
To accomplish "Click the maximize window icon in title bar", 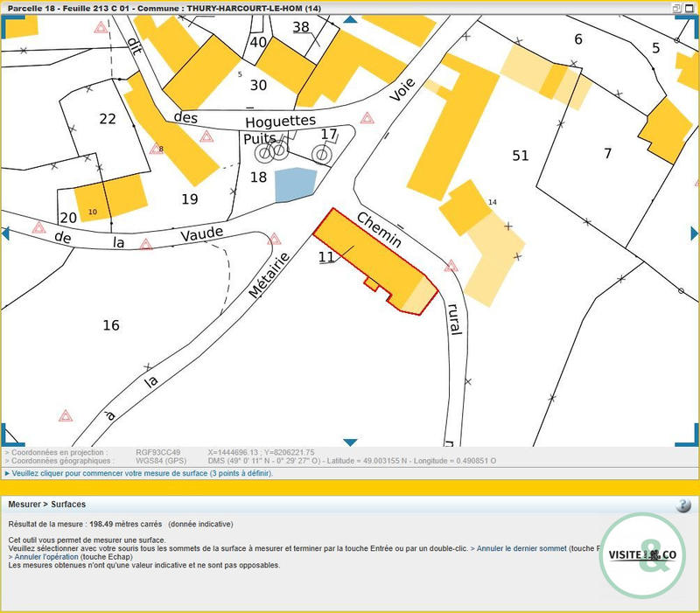I will [690, 7].
